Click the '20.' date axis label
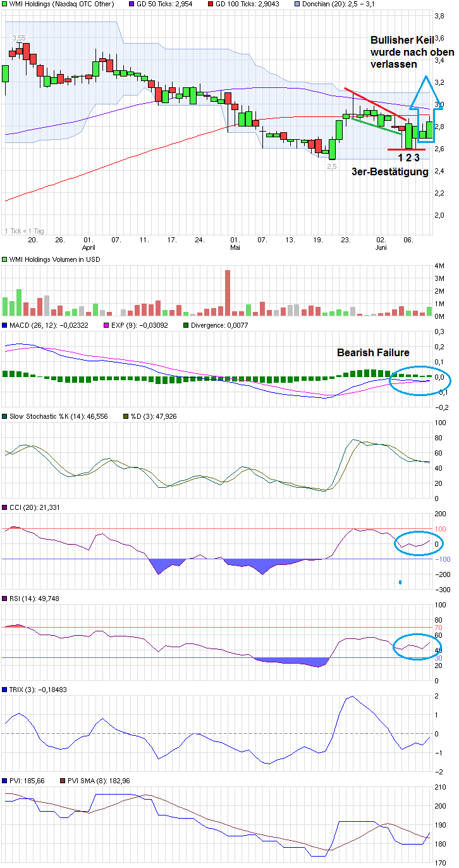 click(x=32, y=240)
